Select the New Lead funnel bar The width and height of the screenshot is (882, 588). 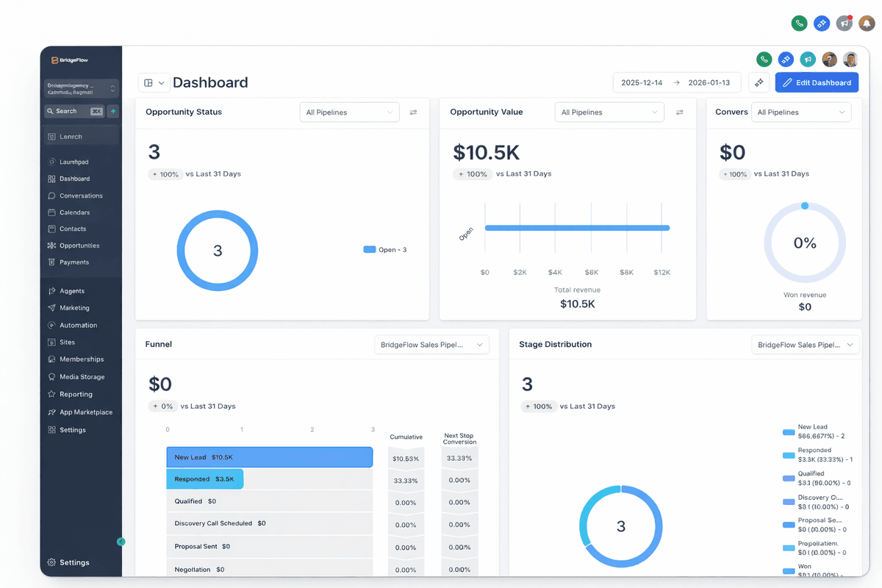pyautogui.click(x=269, y=456)
